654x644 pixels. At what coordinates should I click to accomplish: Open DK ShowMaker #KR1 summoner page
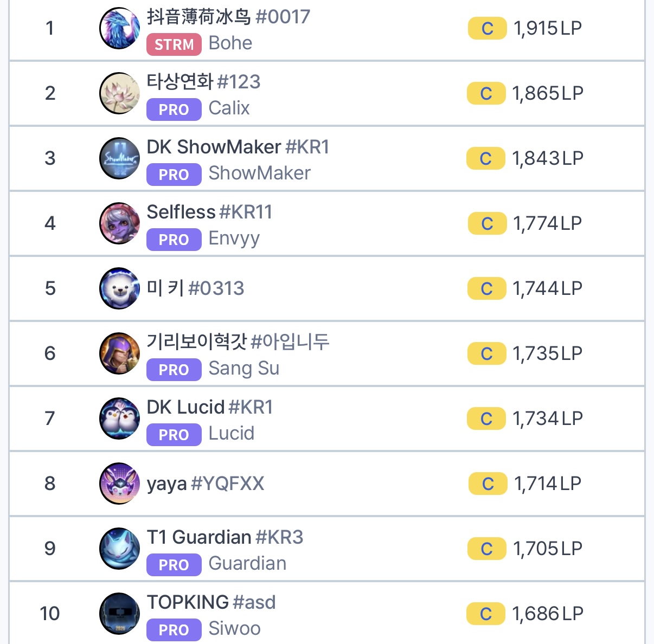pyautogui.click(x=238, y=147)
